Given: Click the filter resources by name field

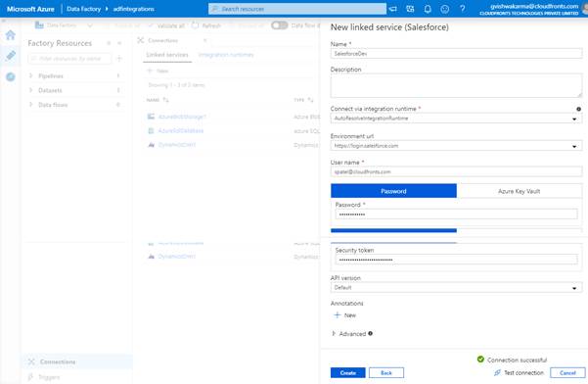Looking at the screenshot, I should click(69, 59).
